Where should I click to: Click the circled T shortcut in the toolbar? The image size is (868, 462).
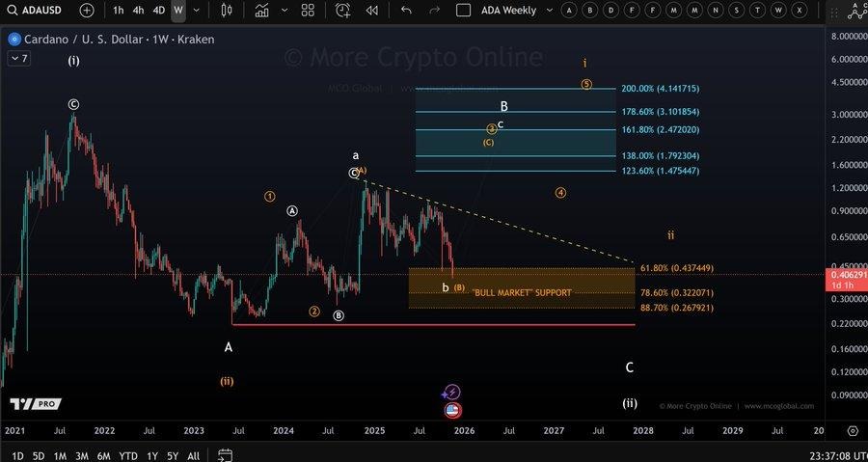point(758,10)
